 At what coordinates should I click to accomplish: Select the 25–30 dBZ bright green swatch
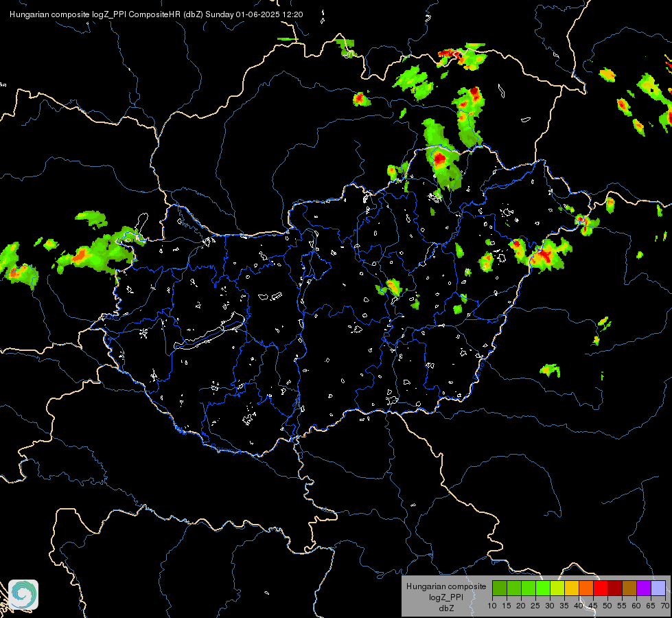click(x=542, y=588)
